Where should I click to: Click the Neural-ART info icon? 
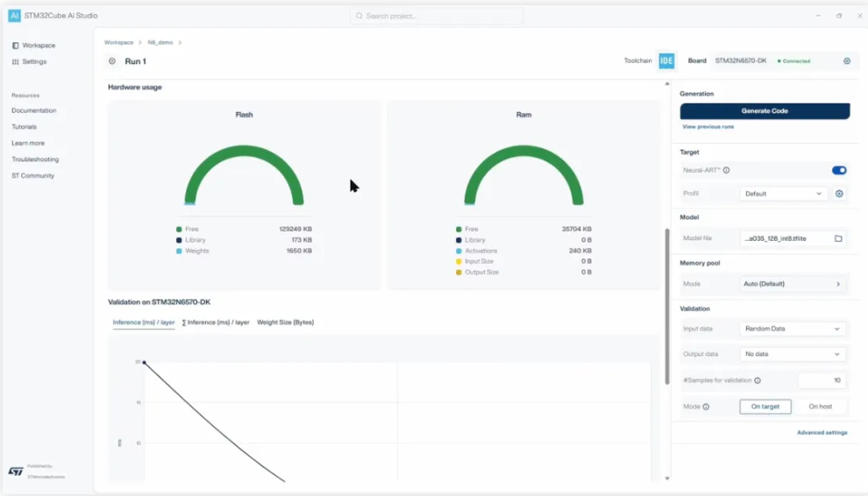[726, 171]
